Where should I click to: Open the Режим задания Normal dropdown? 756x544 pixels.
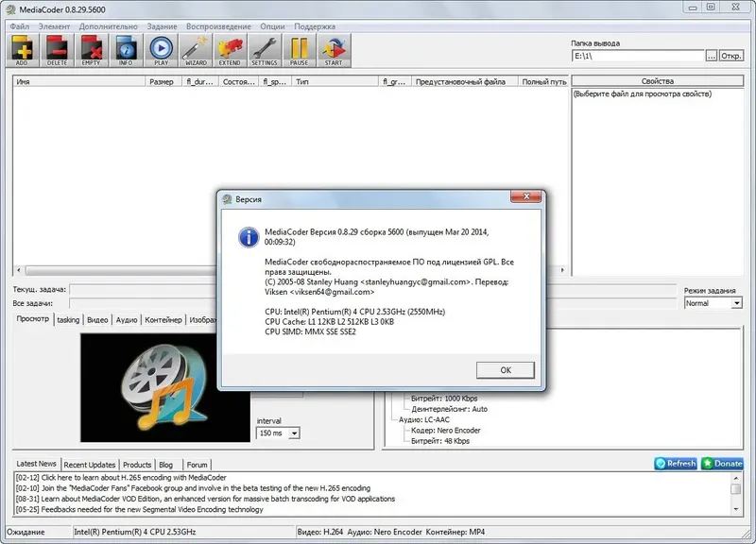(713, 303)
